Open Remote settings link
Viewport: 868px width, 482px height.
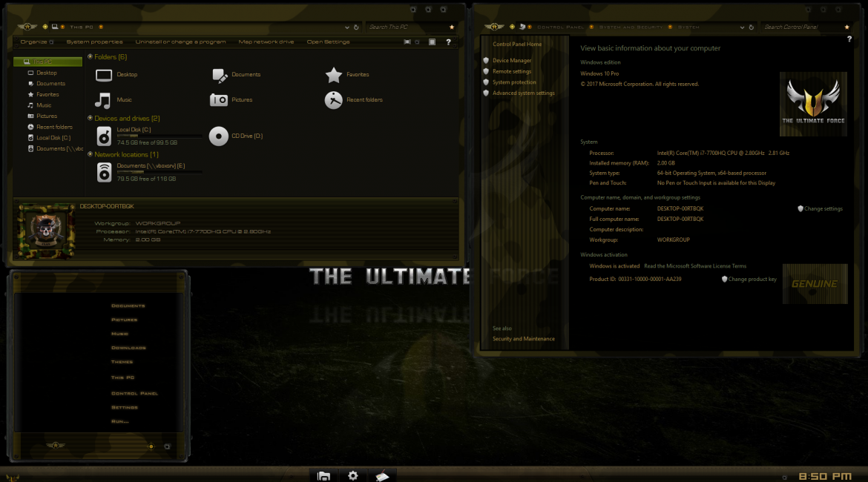511,71
